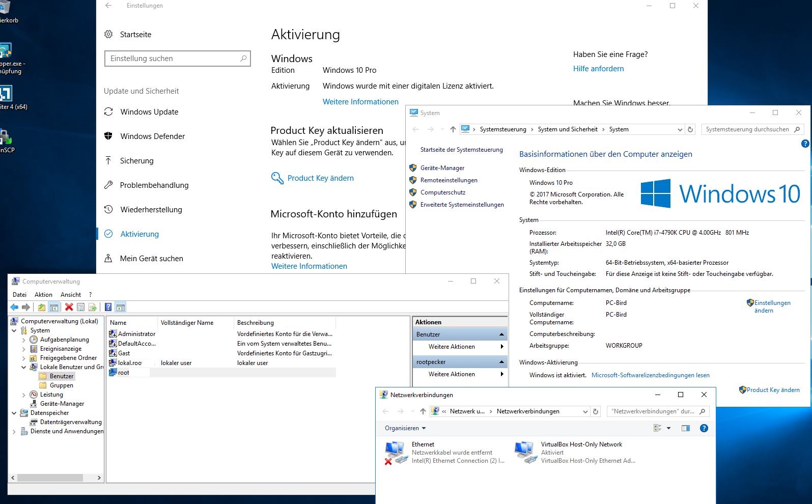Collapse the Lokale Benutzer und Gruppen node
Screen dimensions: 812x504
tap(24, 367)
